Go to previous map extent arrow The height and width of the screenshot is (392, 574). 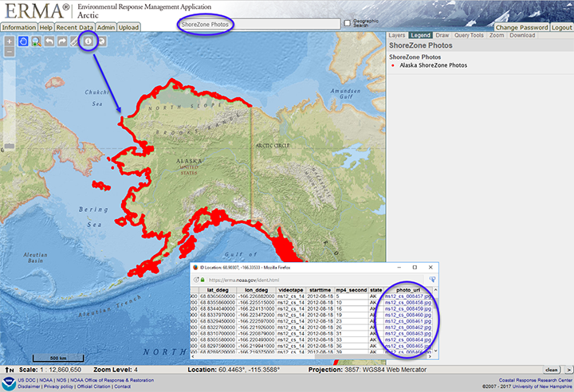[49, 41]
